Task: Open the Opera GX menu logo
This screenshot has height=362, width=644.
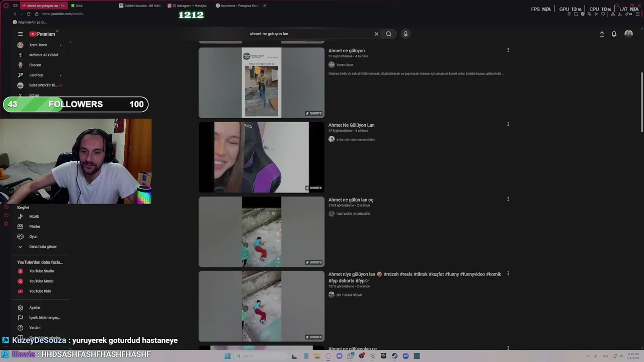Action: pos(6,6)
